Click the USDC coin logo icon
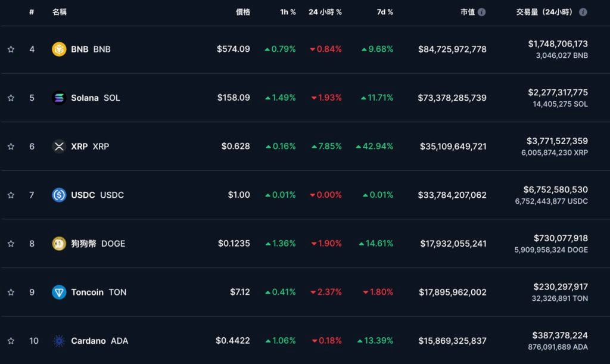 point(59,195)
